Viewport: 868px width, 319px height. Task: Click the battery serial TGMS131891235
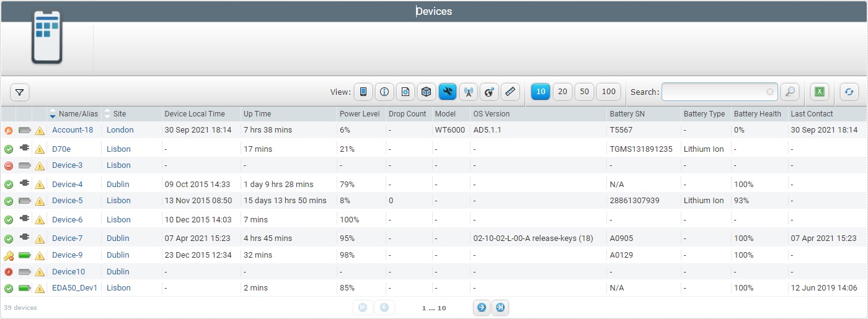click(x=641, y=149)
